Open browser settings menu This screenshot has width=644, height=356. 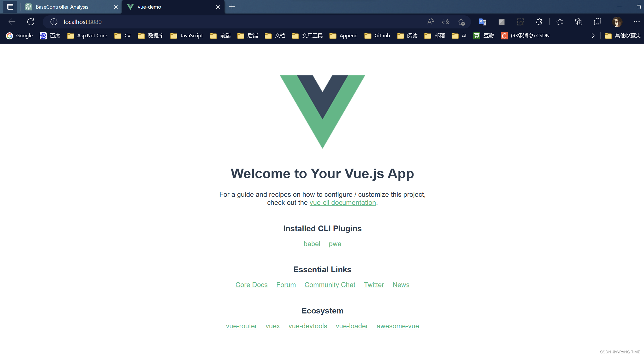[x=636, y=21]
